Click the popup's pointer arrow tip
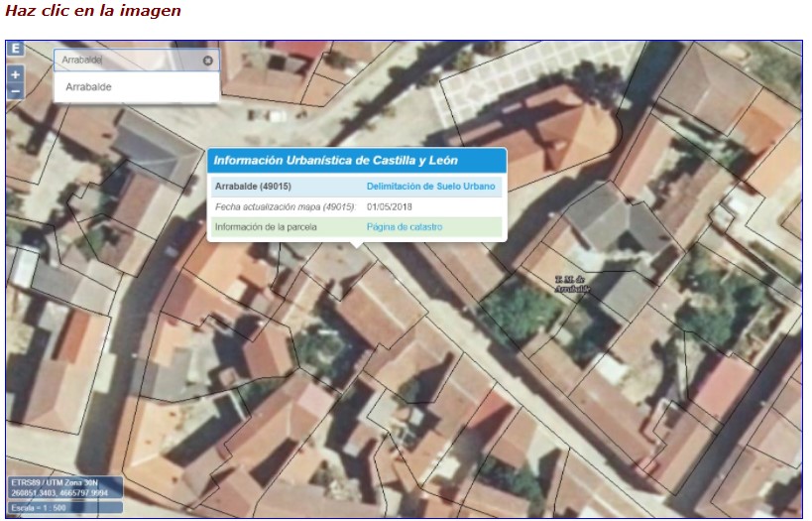Image resolution: width=812 pixels, height=521 pixels. pos(358,249)
